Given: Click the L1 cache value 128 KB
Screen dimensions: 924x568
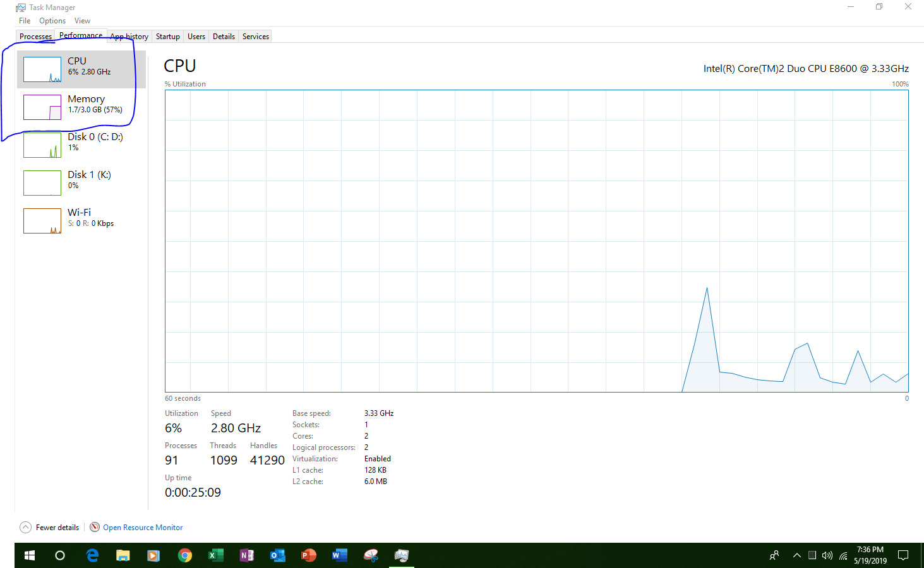Looking at the screenshot, I should tap(375, 470).
